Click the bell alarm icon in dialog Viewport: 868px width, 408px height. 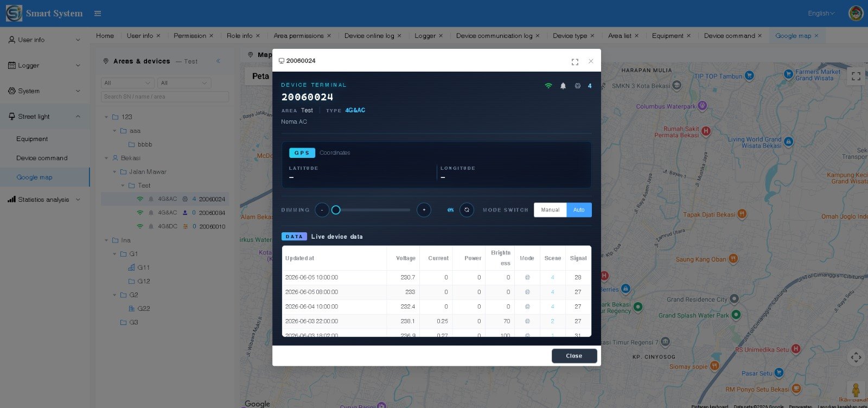(563, 86)
